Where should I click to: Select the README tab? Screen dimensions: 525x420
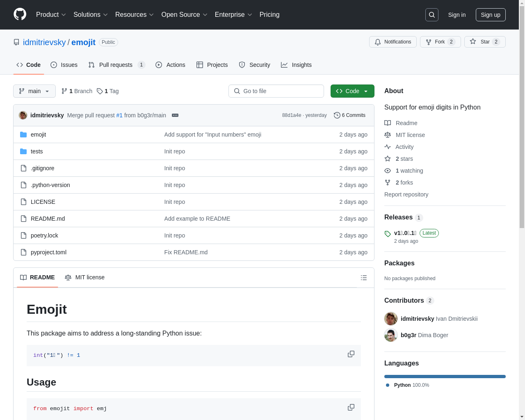(37, 278)
